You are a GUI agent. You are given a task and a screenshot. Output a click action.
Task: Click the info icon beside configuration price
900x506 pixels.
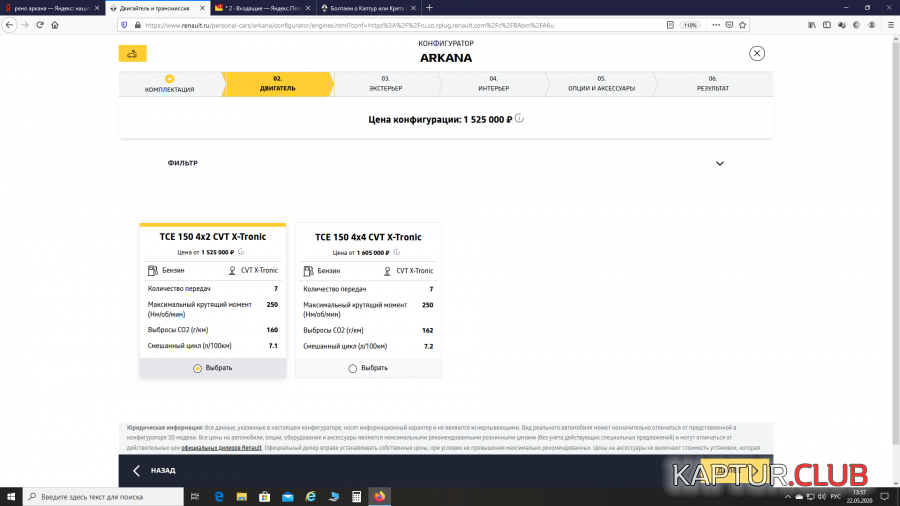tap(520, 118)
